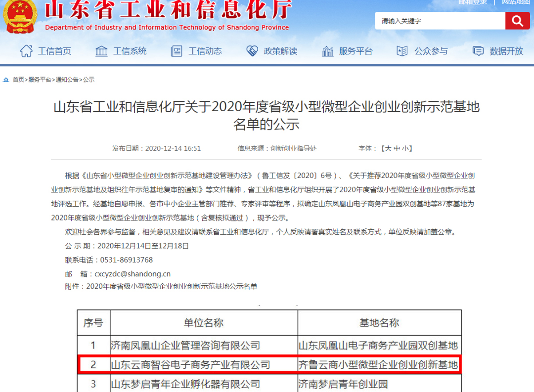Click the 公示期 date line

[127, 246]
